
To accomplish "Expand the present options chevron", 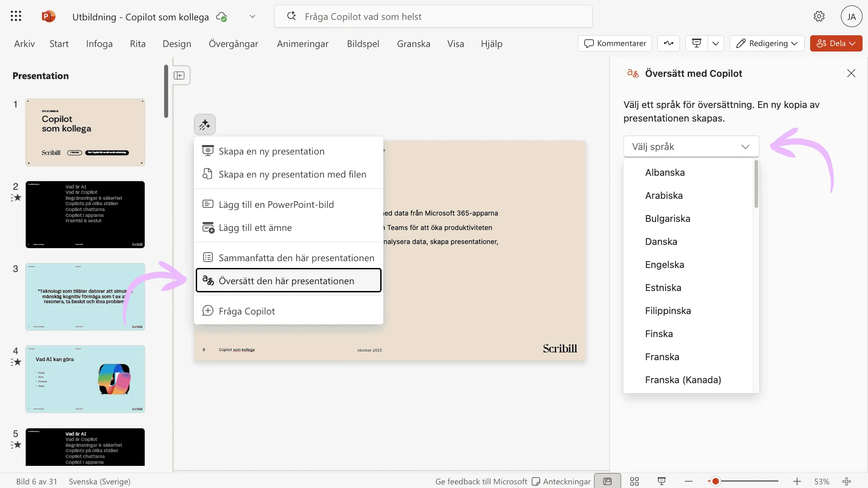I will pos(716,43).
